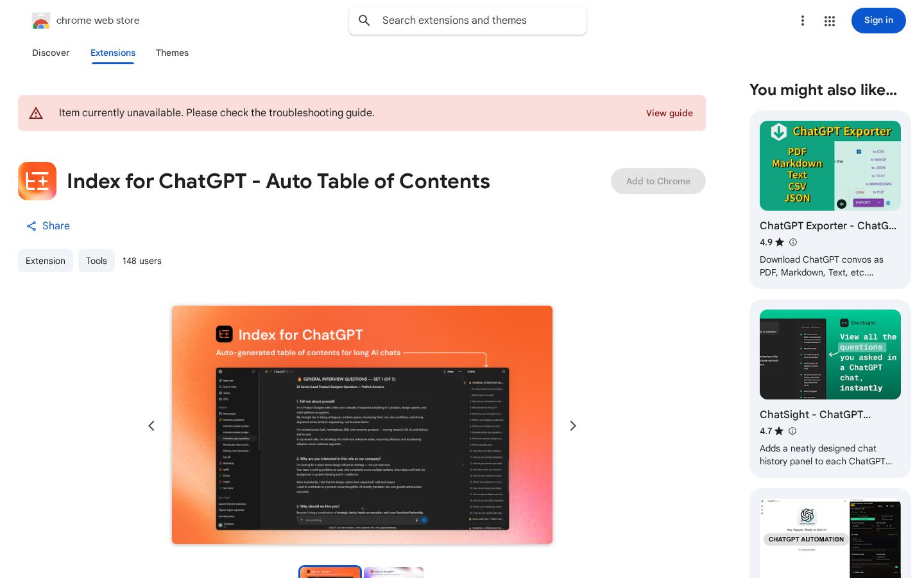Click the Chrome Web Store logo
The width and height of the screenshot is (924, 578).
point(41,21)
